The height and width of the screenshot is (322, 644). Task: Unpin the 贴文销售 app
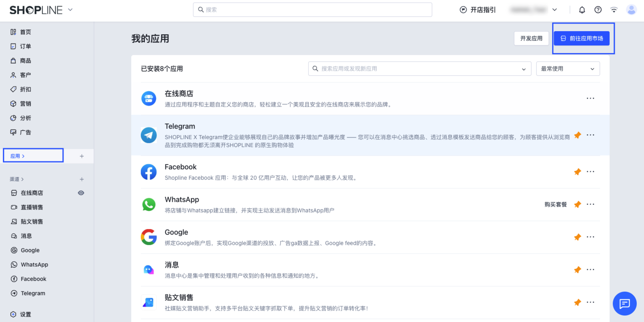577,303
